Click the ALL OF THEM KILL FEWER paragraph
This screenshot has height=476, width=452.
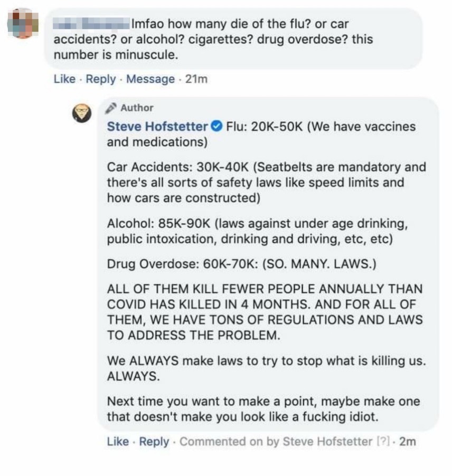pyautogui.click(x=265, y=312)
